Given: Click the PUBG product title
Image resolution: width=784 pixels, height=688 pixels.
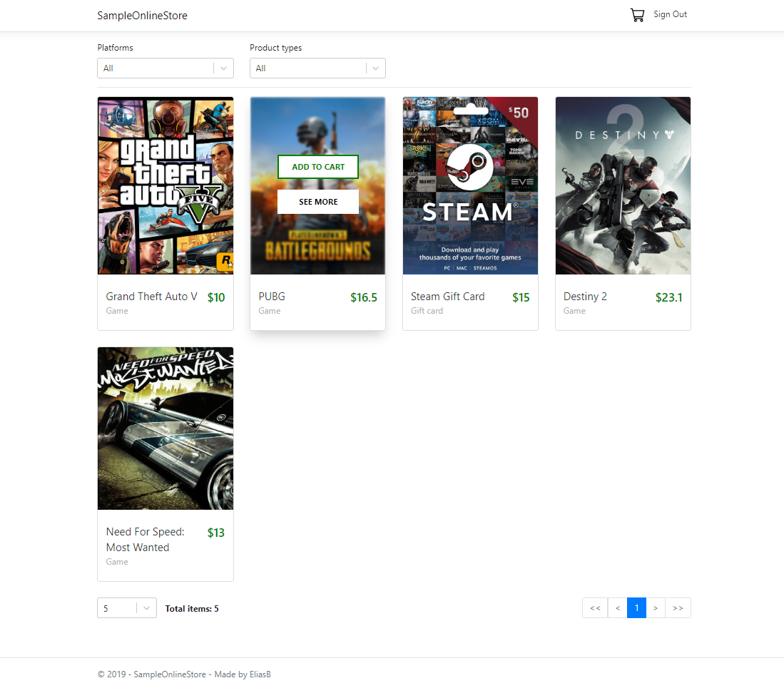Looking at the screenshot, I should pyautogui.click(x=272, y=297).
